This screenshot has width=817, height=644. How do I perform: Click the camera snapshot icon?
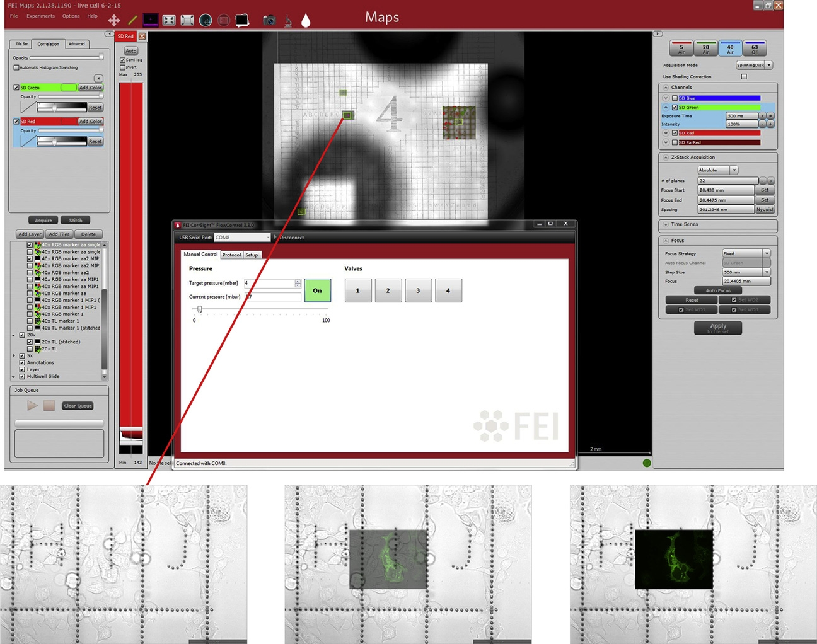point(269,20)
